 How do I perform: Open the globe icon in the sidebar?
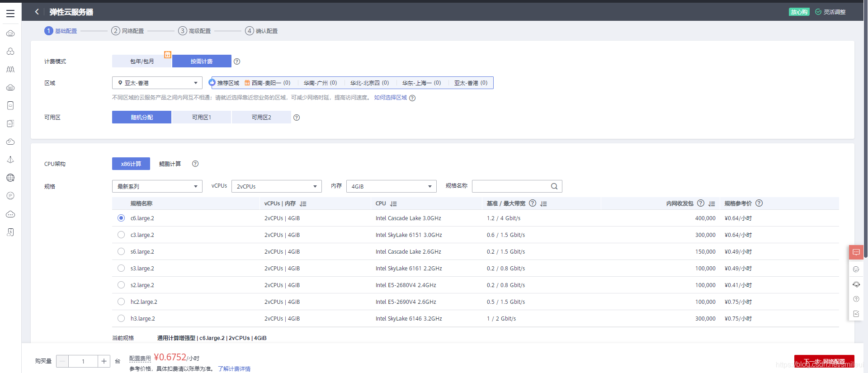[x=10, y=178]
